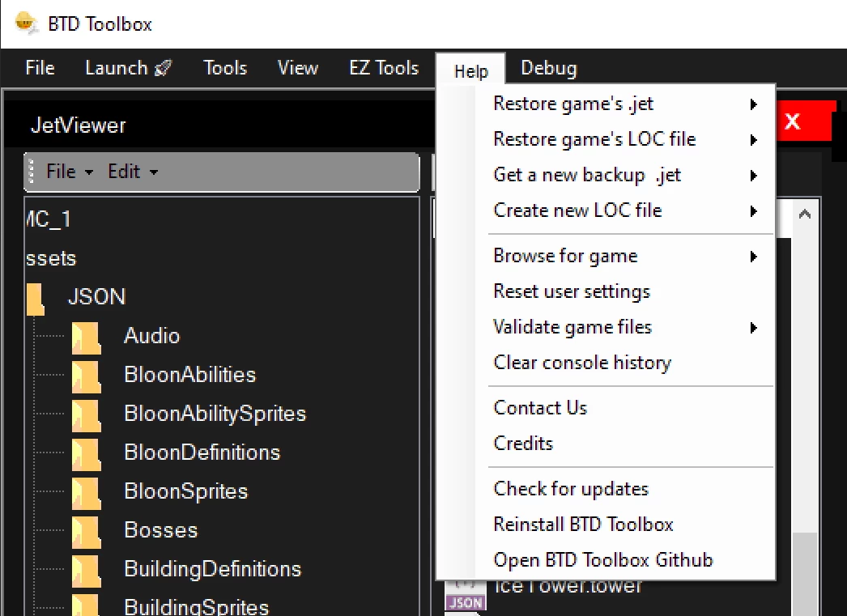Viewport: 847px width, 616px height.
Task: Click the BloonSprites folder icon
Action: (x=87, y=493)
